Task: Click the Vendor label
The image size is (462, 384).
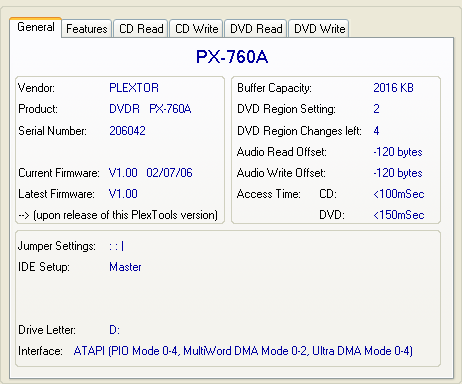Action: point(36,88)
